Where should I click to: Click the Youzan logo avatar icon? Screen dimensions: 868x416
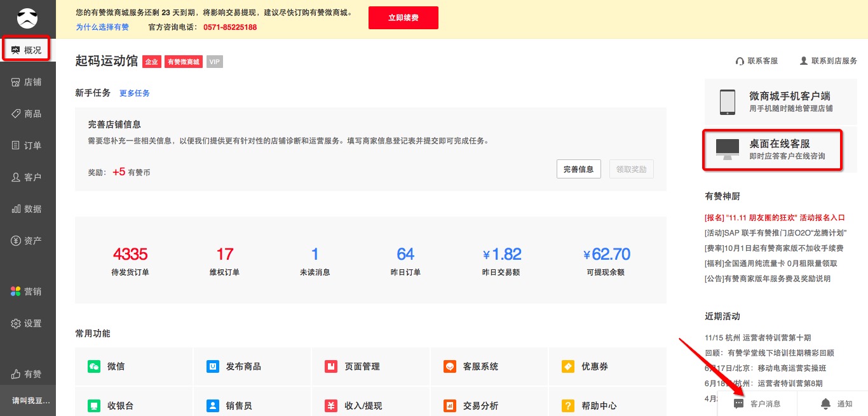(27, 18)
